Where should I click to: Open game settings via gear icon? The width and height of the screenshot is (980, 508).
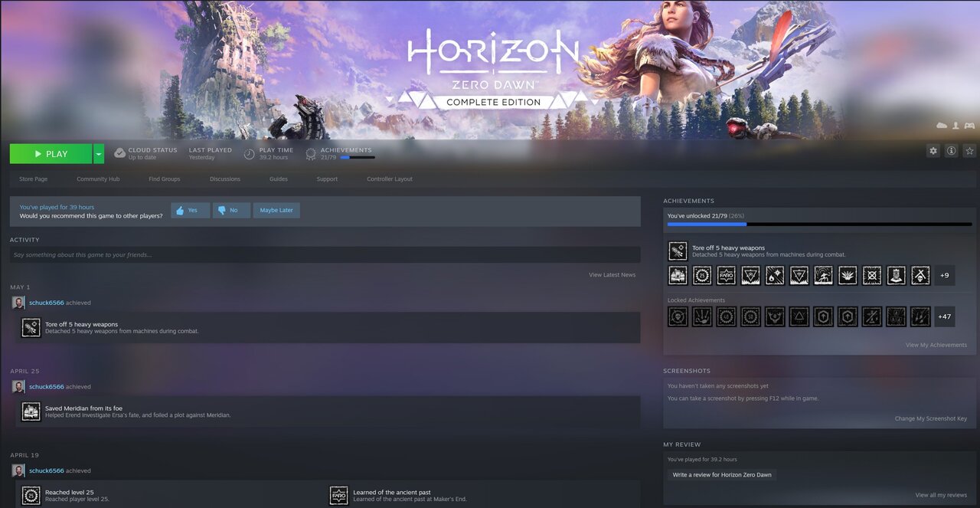click(933, 151)
